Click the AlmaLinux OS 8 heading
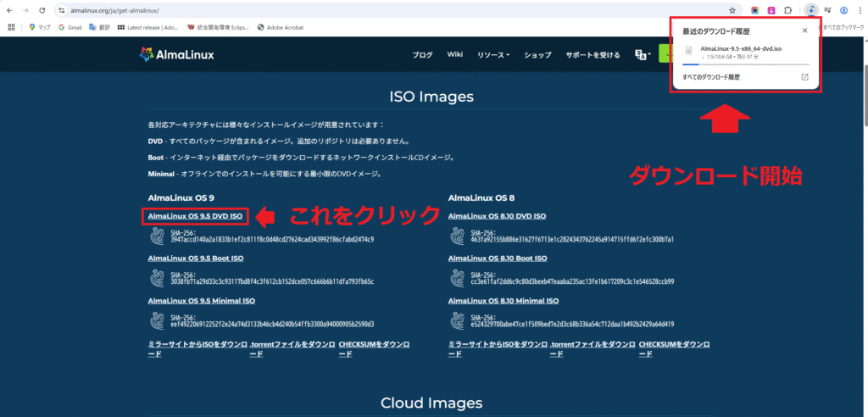The image size is (868, 417). pyautogui.click(x=482, y=197)
